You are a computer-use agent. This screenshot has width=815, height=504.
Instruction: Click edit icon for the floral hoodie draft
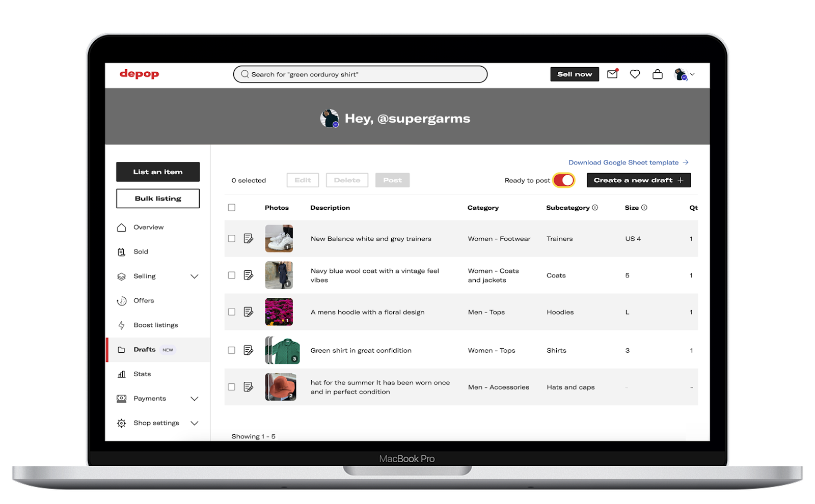click(249, 312)
